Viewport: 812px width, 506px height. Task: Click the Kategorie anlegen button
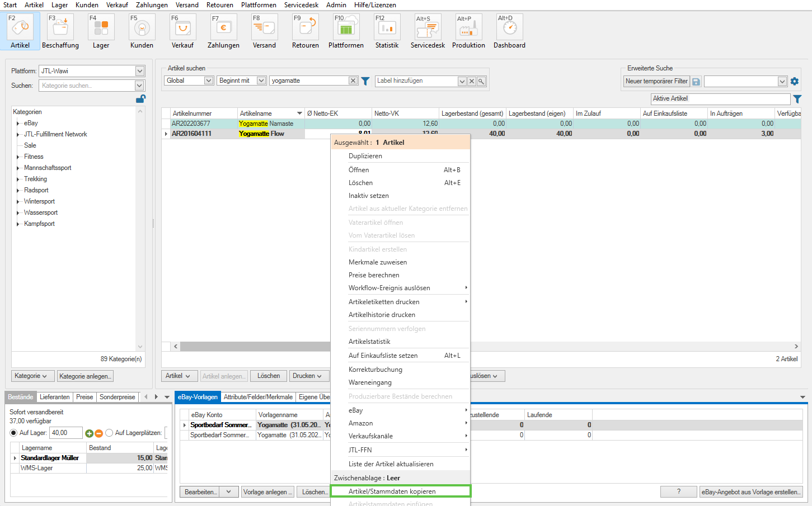click(85, 376)
